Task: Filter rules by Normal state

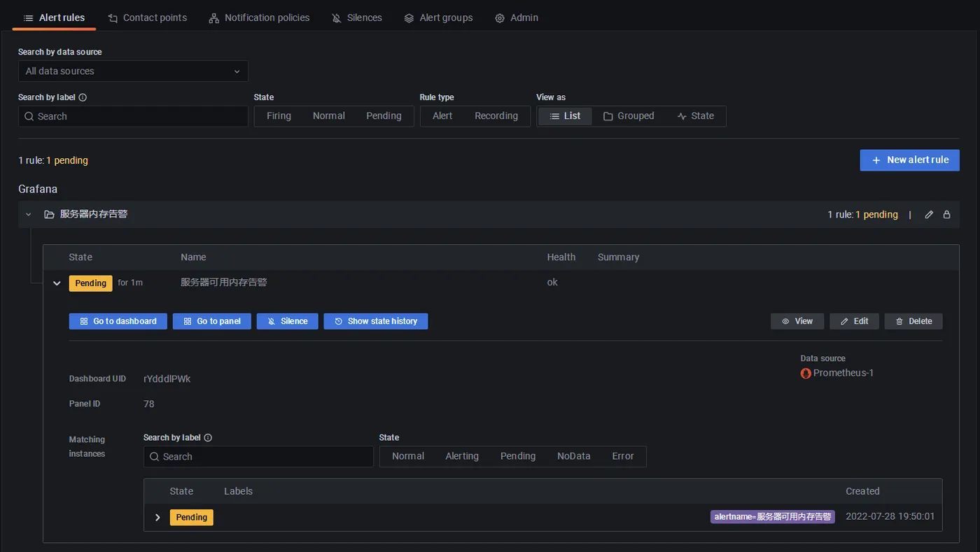Action: pyautogui.click(x=329, y=116)
